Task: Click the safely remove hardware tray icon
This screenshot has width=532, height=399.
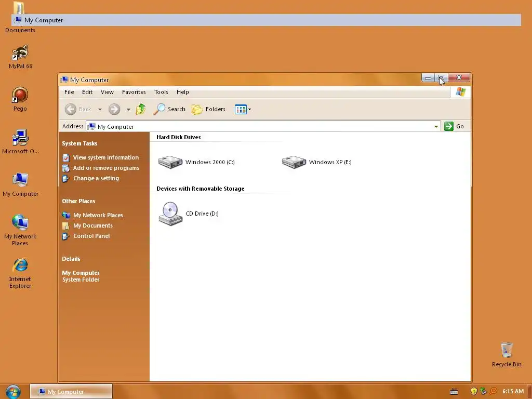Action: (484, 391)
